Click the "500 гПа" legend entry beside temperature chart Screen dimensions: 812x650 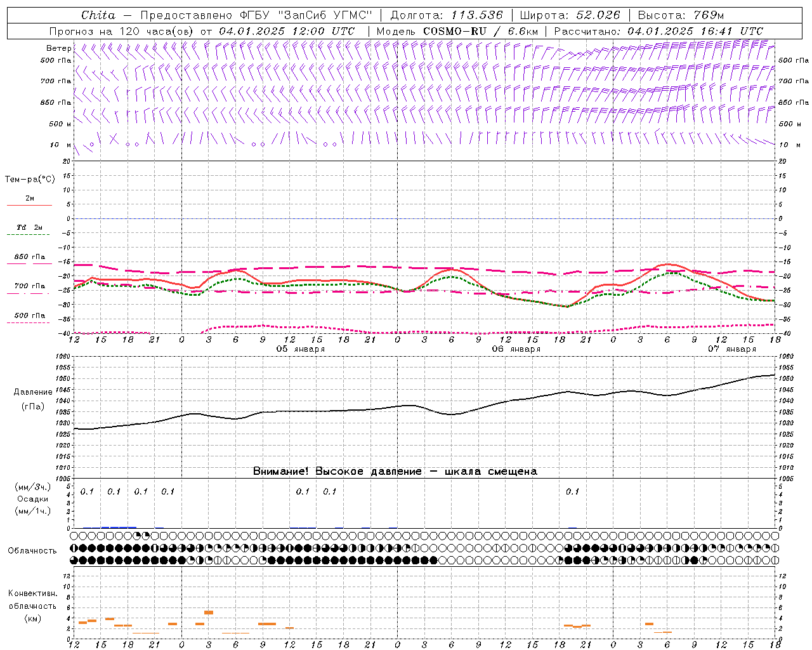[x=30, y=315]
